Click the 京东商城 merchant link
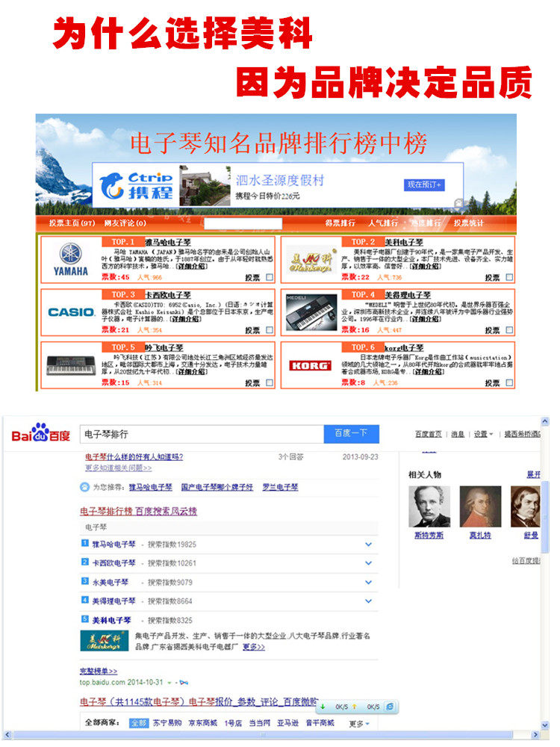Viewport: 560px width, 747px height. (x=203, y=723)
